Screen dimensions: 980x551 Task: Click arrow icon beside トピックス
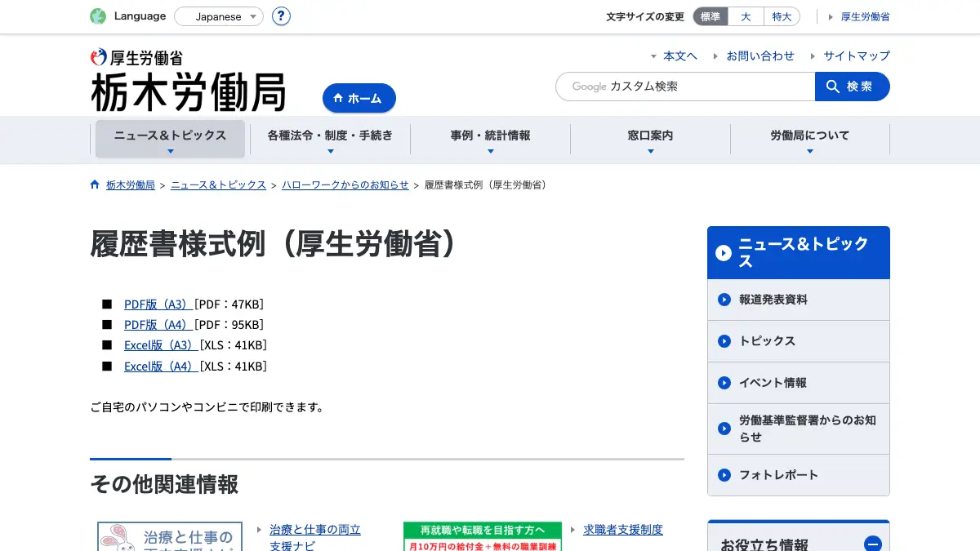tap(724, 341)
